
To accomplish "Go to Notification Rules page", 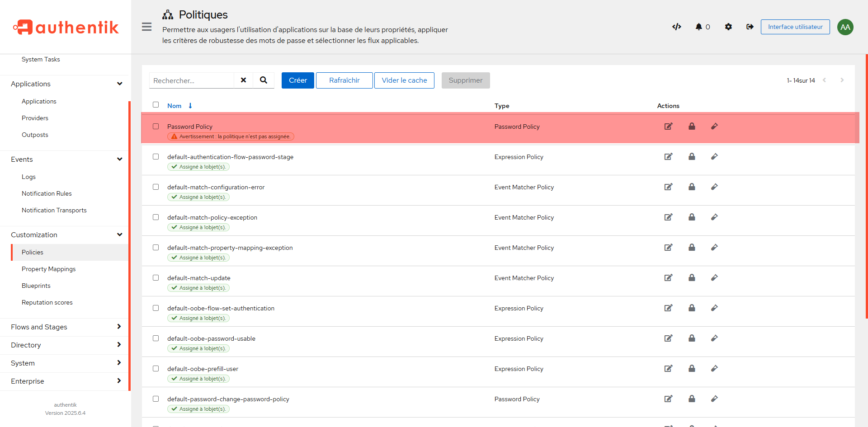I will 47,193.
